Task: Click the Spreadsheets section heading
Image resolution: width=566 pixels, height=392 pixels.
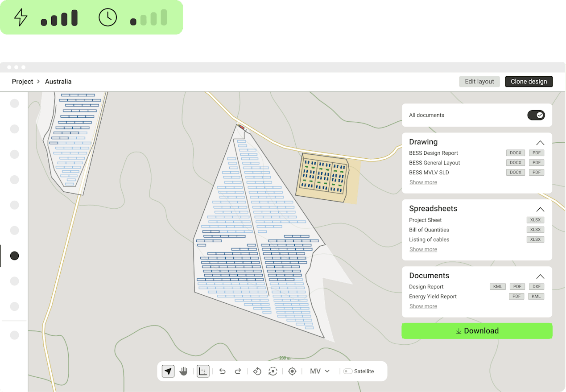Action: (433, 209)
